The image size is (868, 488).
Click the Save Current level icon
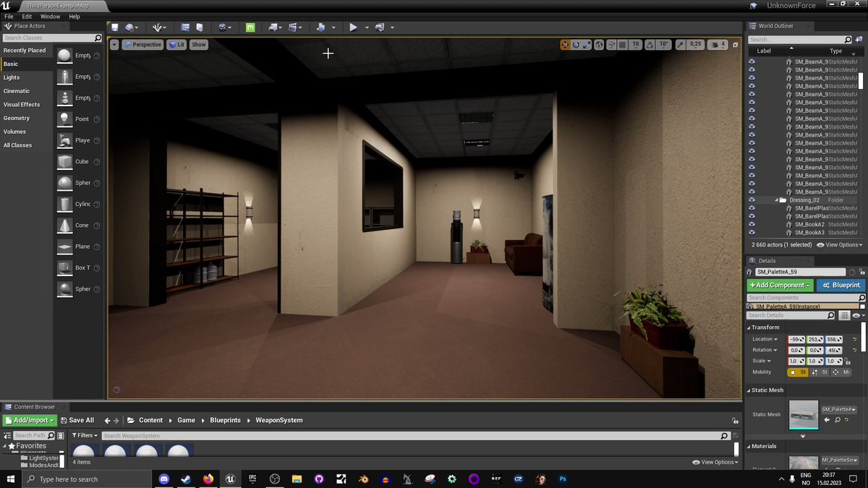tap(114, 27)
